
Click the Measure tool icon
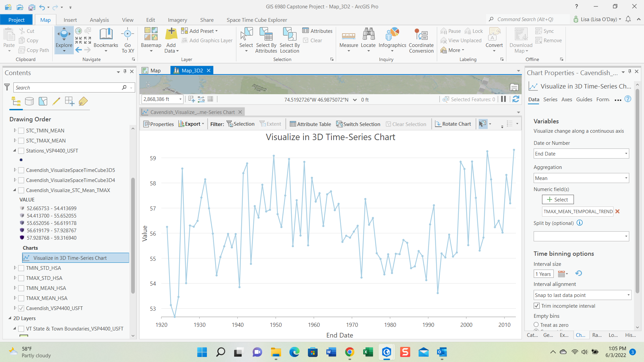(348, 36)
